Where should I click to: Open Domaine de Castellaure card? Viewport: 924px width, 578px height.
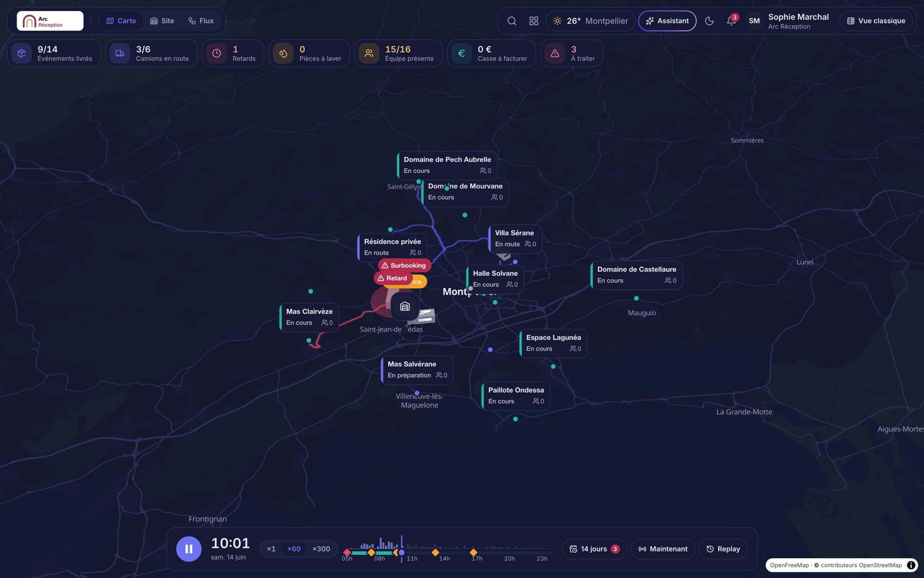click(636, 275)
